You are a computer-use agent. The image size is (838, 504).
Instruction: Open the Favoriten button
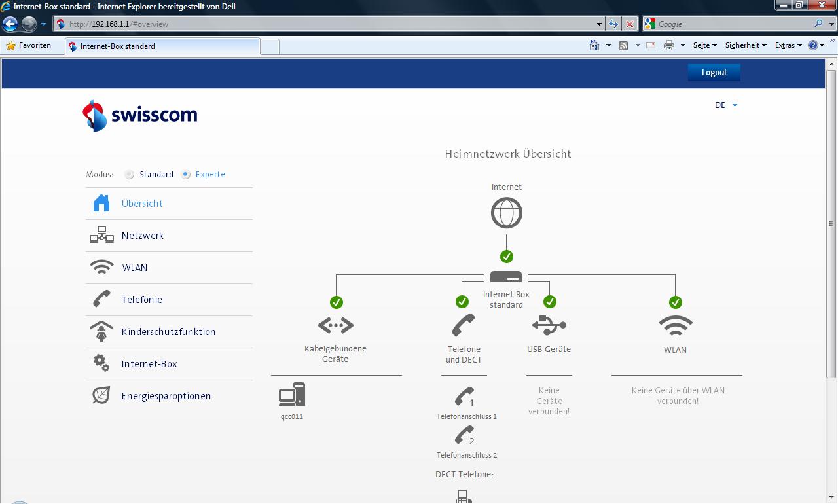point(28,45)
